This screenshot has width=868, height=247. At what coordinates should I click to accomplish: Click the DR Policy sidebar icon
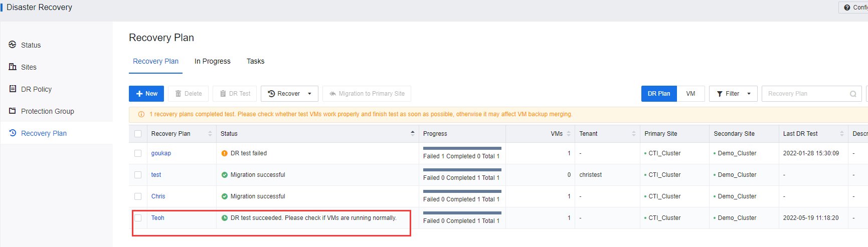13,89
